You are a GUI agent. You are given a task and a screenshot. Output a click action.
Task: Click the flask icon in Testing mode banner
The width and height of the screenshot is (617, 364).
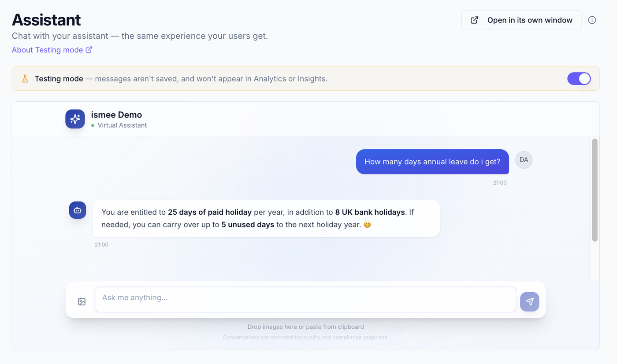click(25, 79)
